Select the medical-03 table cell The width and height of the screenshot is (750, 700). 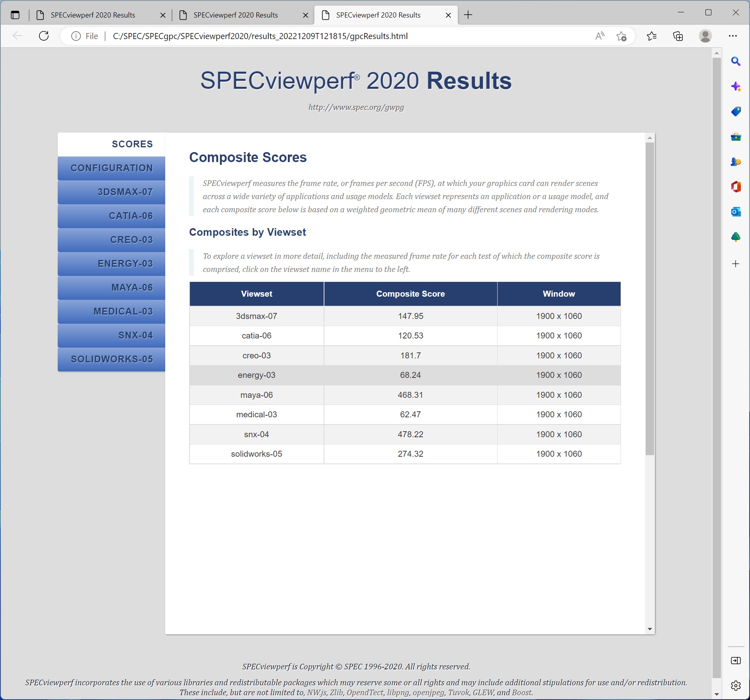click(x=257, y=415)
